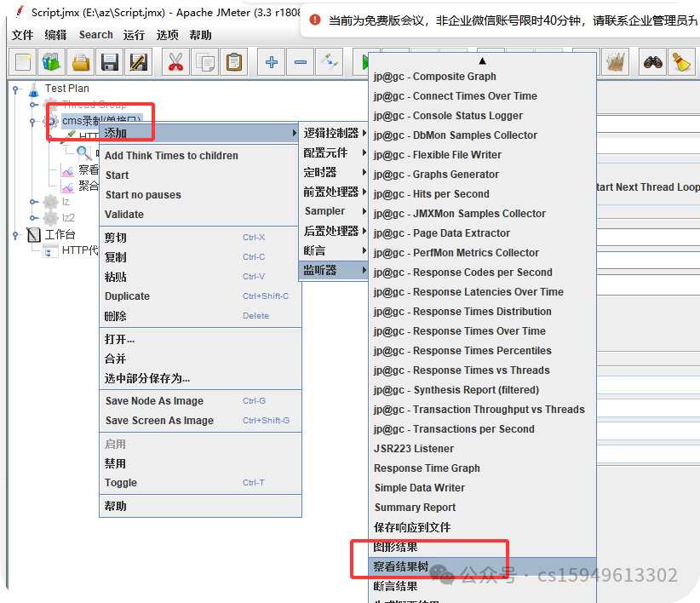The height and width of the screenshot is (603, 700).
Task: Choose jp@gc - Response Times Over Time
Action: [483, 331]
